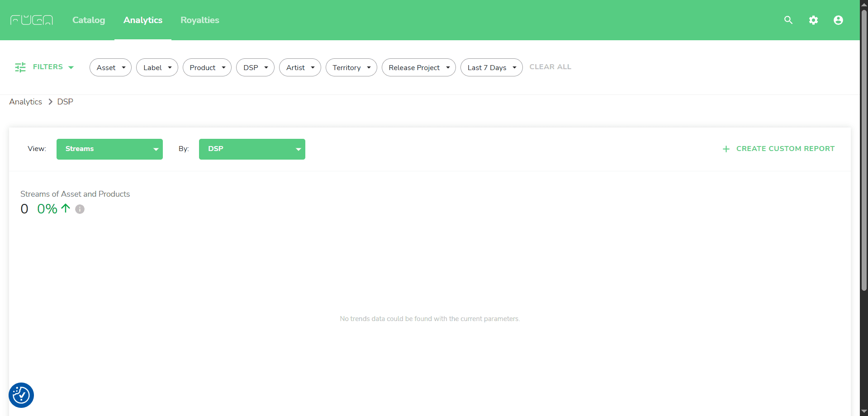Open the user account profile icon
Image resolution: width=868 pixels, height=416 pixels.
[838, 20]
